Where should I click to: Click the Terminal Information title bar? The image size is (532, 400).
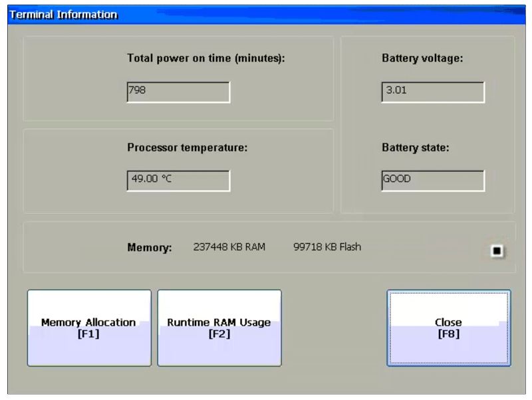(63, 14)
